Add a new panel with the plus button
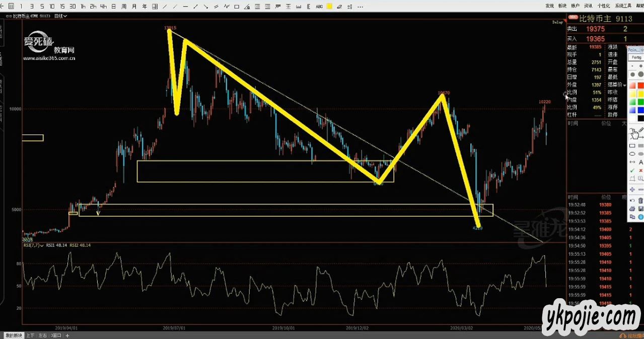Viewport: 644px width, 339px height. coord(67,335)
